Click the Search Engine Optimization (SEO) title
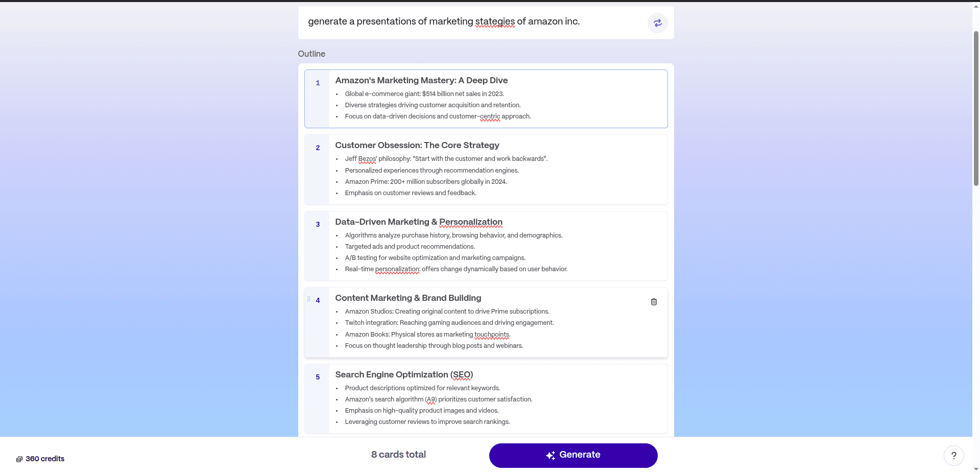Screen dimensions: 980x474 pos(404,374)
